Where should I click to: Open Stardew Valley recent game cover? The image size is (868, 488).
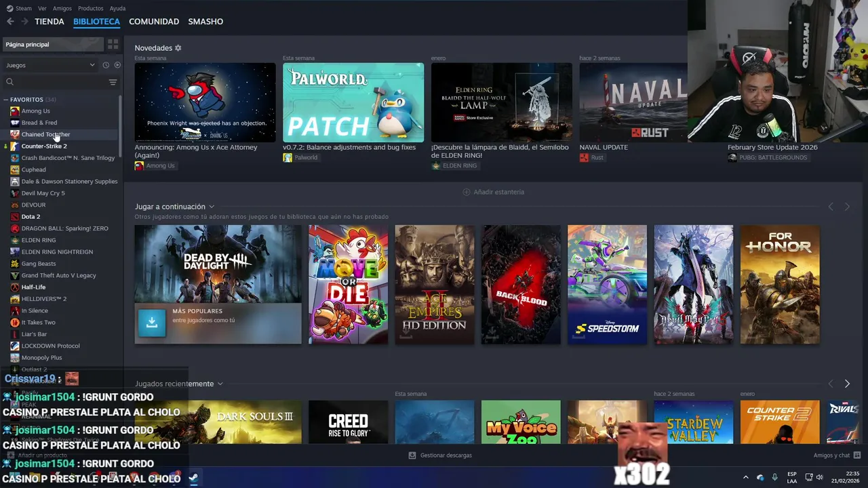(x=693, y=422)
